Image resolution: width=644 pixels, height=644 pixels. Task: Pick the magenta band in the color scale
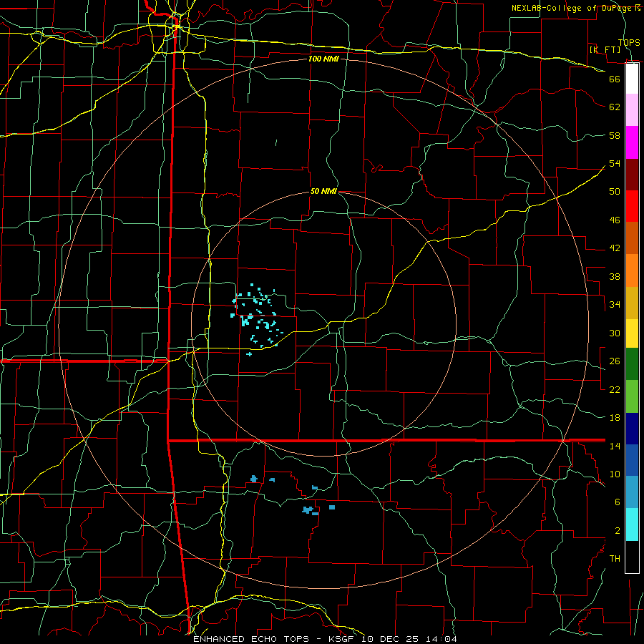[632, 142]
